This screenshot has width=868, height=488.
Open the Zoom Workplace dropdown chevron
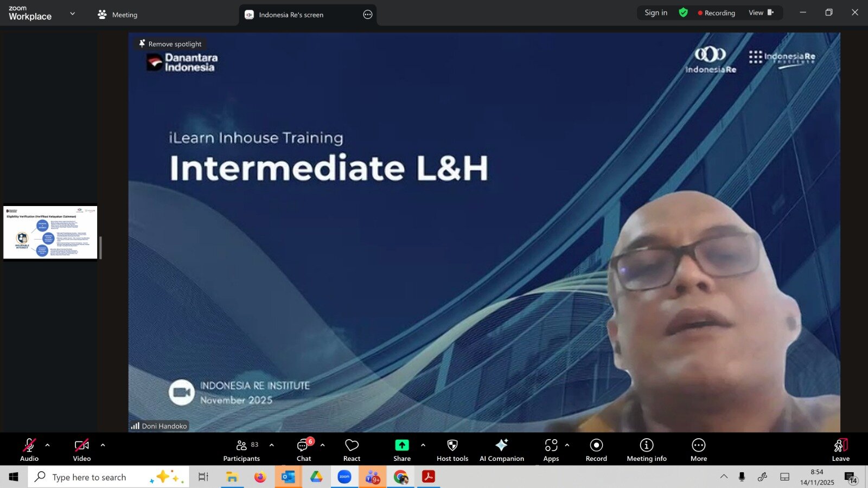[73, 14]
